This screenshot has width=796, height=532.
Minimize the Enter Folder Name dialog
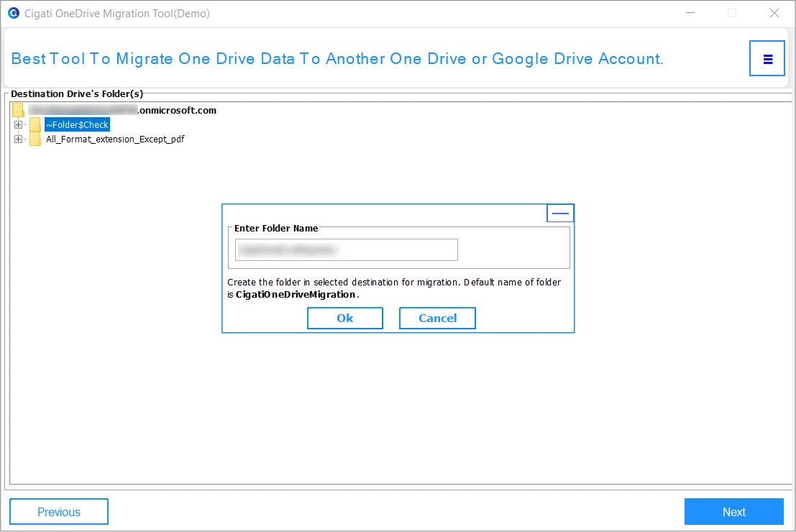[560, 214]
